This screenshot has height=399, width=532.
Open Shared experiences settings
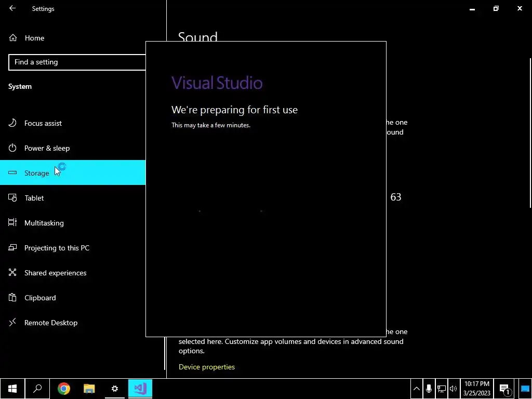coord(73,273)
